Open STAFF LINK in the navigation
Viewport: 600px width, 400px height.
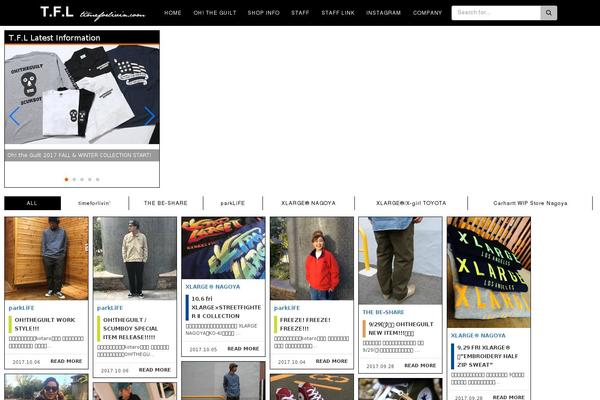[338, 13]
